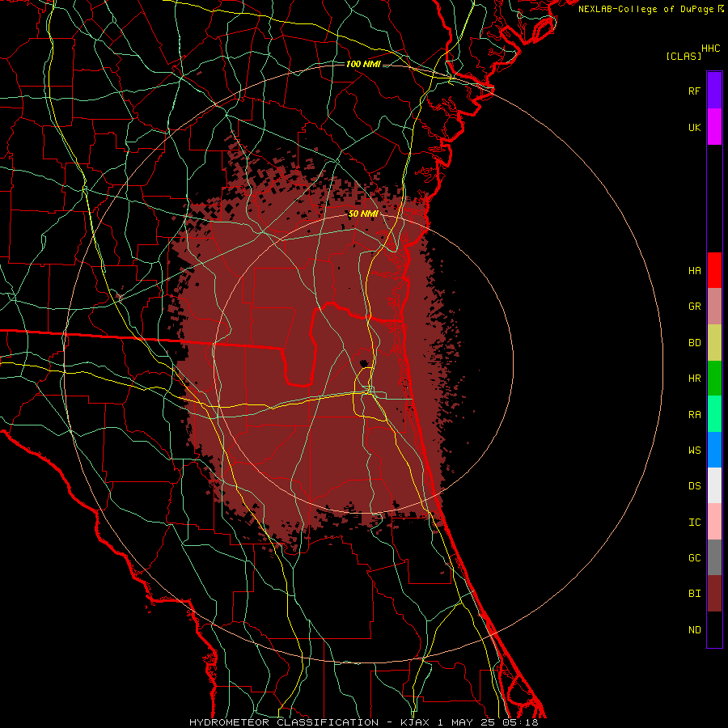Select the white DS legend swatch

[x=714, y=485]
